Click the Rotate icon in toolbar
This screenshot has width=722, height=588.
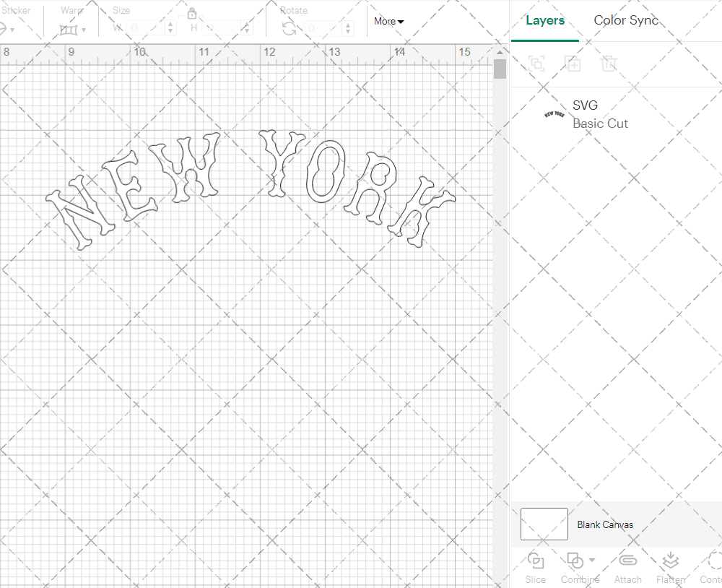pyautogui.click(x=289, y=28)
